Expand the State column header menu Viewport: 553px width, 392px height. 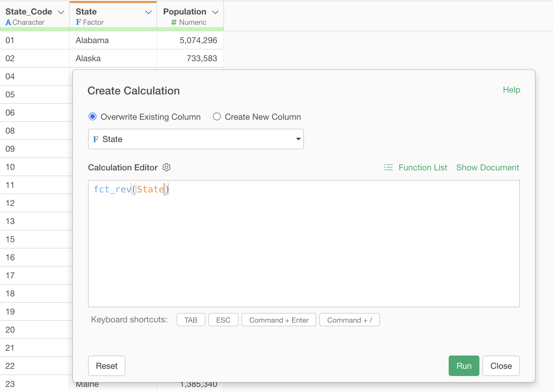pos(148,12)
